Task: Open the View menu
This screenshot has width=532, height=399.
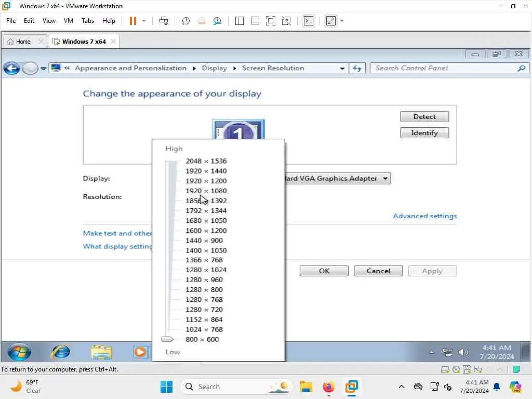Action: tap(49, 21)
